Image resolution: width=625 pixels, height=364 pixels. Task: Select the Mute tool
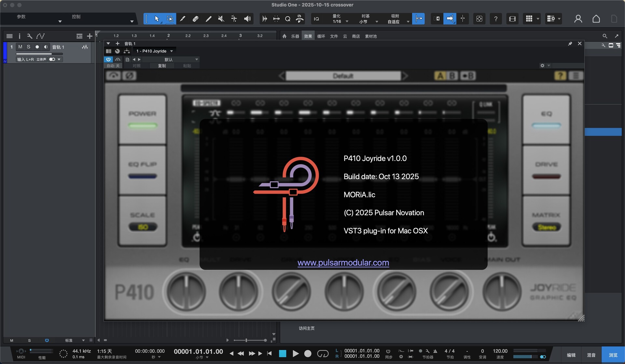pos(221,19)
